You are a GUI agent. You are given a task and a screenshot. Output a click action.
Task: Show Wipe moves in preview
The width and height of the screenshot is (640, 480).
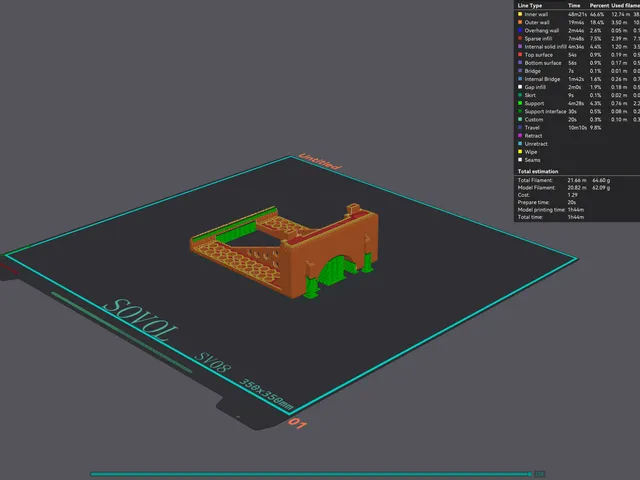click(531, 152)
